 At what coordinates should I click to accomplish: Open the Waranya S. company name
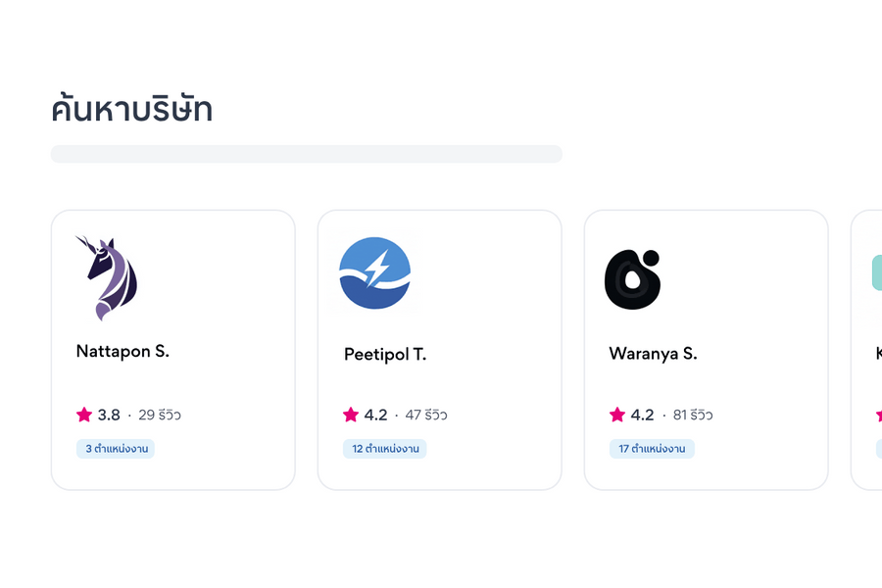653,354
